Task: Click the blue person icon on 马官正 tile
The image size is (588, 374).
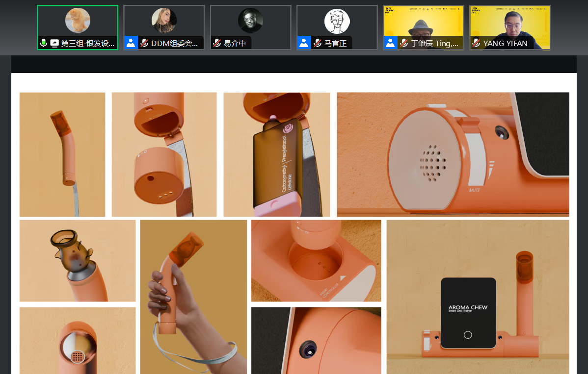Action: [x=304, y=43]
